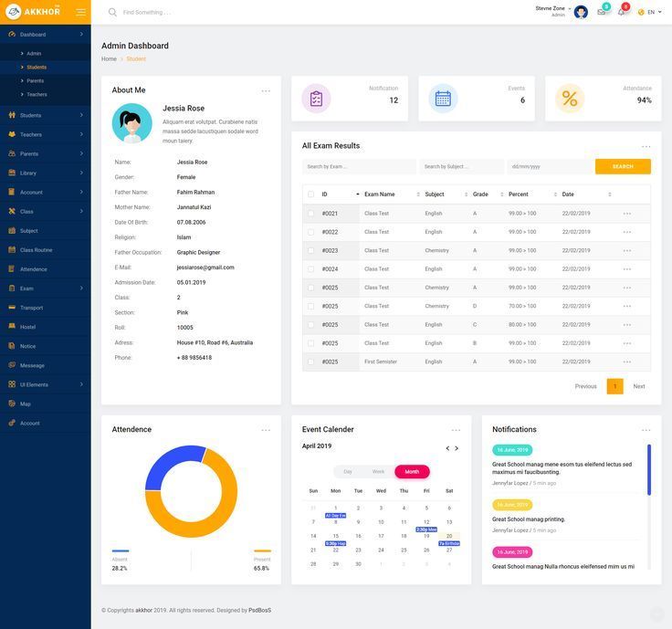The image size is (672, 629).
Task: Open the Transport sidebar icon
Action: point(12,308)
